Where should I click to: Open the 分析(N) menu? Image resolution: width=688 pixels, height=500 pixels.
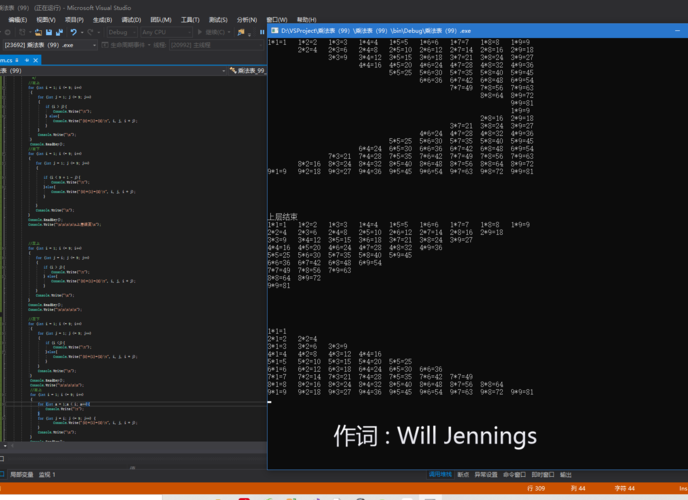(247, 20)
